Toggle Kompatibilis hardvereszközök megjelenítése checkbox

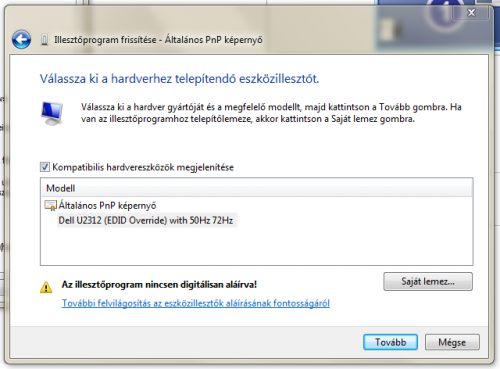click(x=45, y=167)
